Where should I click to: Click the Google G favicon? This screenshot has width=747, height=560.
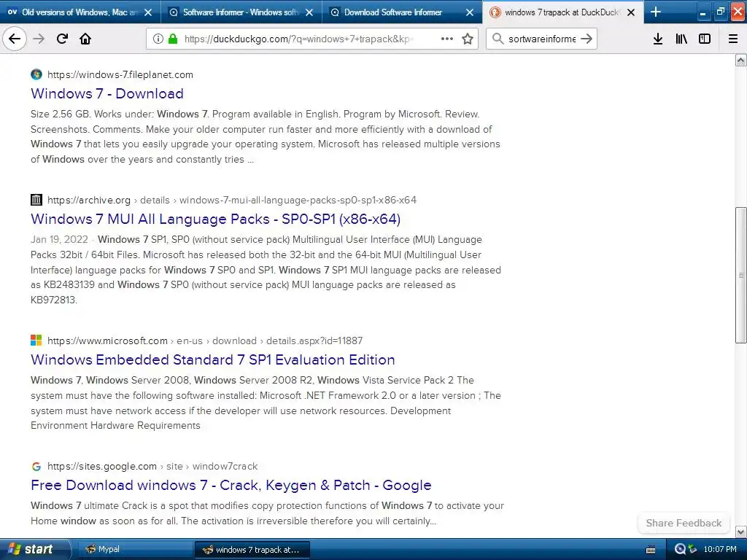tap(36, 466)
